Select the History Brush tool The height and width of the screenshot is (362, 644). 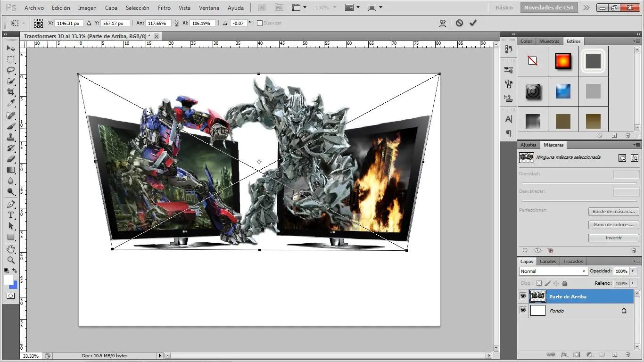(10, 148)
